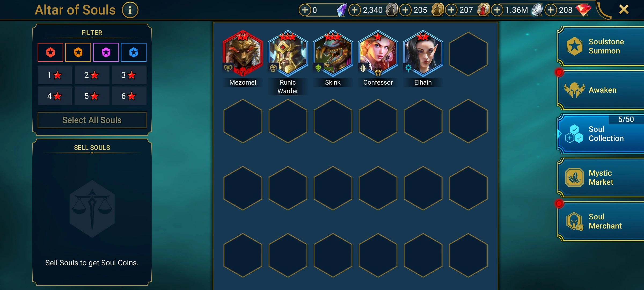
Task: Click the Select All Souls button
Action: point(92,120)
